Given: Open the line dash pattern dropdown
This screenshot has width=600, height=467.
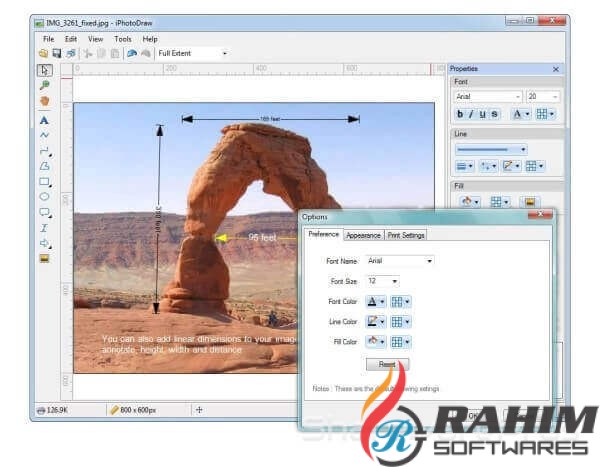Looking at the screenshot, I should point(489,166).
